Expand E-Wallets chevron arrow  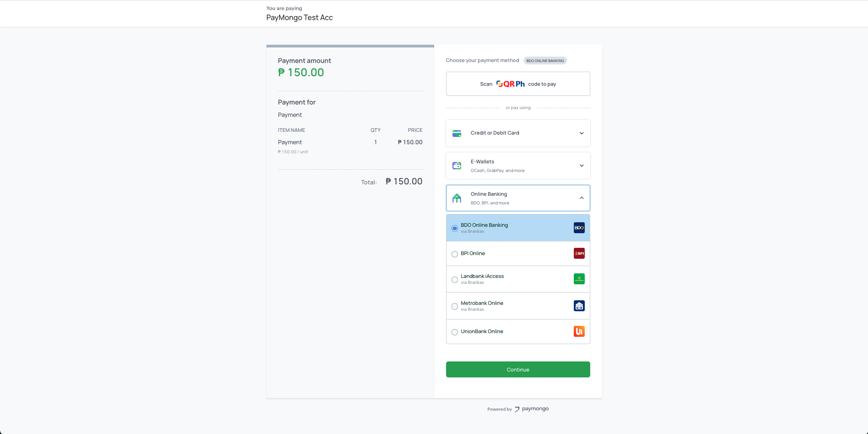pos(582,166)
